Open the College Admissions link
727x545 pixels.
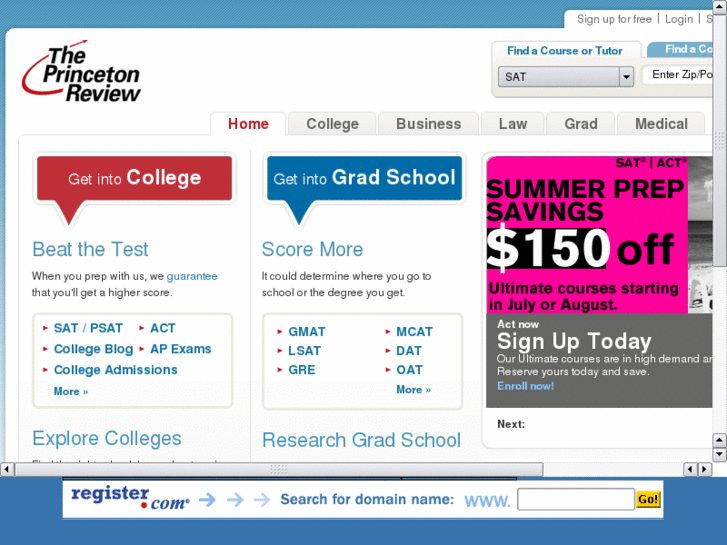click(115, 370)
